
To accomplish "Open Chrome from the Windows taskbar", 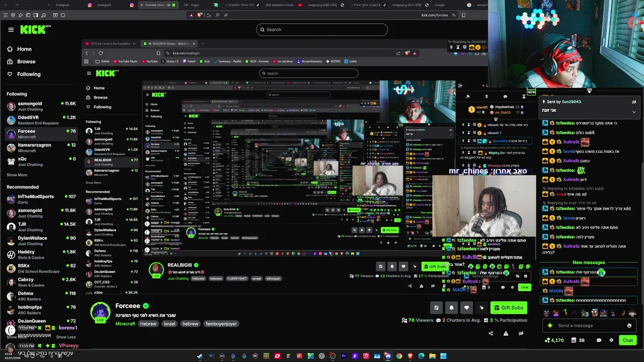I will [399, 356].
